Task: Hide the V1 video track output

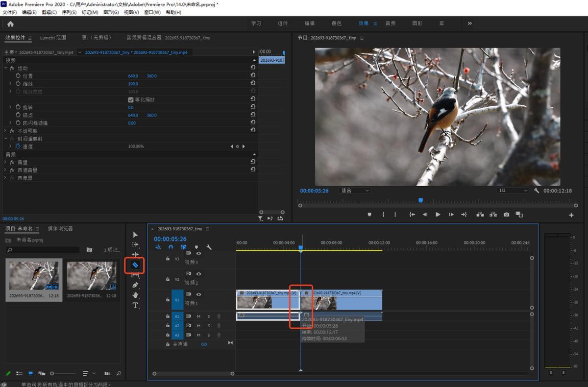Action: (x=199, y=294)
